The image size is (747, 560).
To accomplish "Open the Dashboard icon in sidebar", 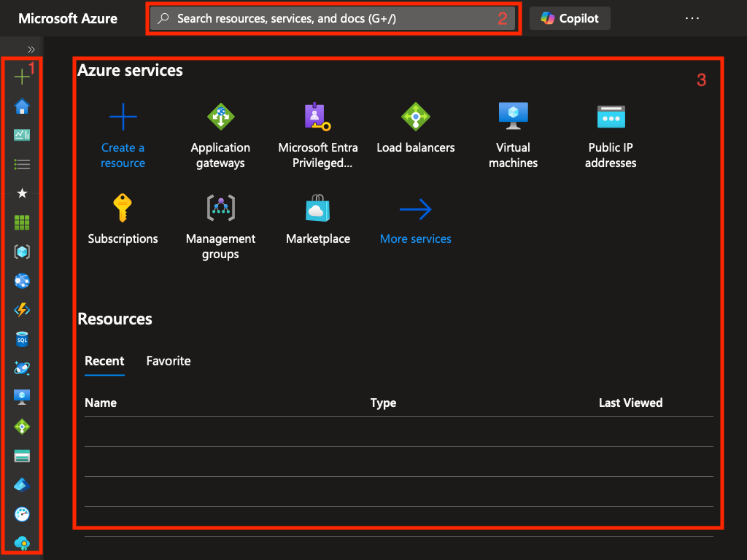I will click(x=21, y=135).
